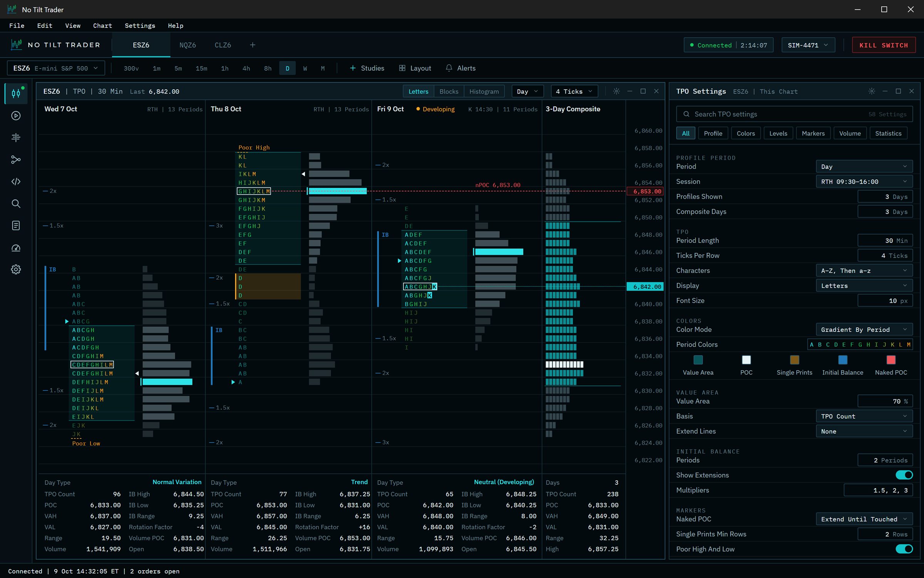This screenshot has width=924, height=578.
Task: Open the SIM-4471 account dropdown
Action: [x=808, y=45]
